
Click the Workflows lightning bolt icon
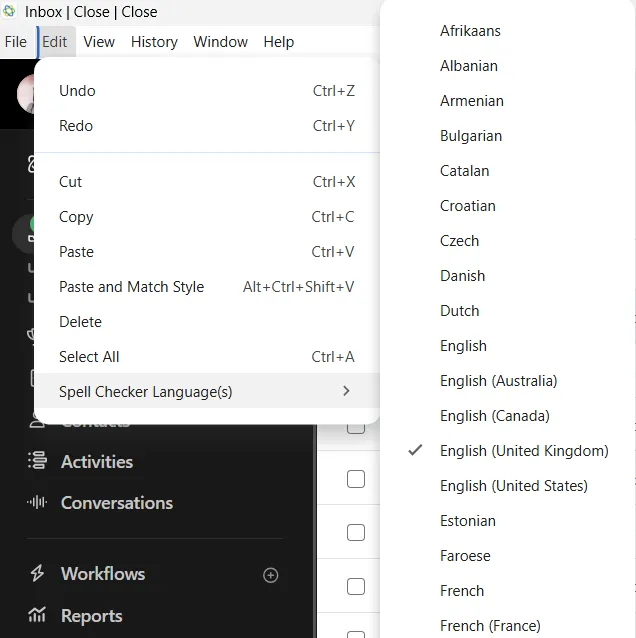37,573
